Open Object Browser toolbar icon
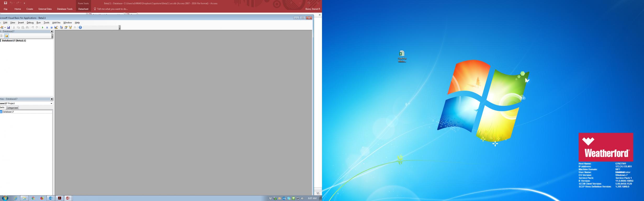Image resolution: width=644 pixels, height=201 pixels. (x=70, y=27)
